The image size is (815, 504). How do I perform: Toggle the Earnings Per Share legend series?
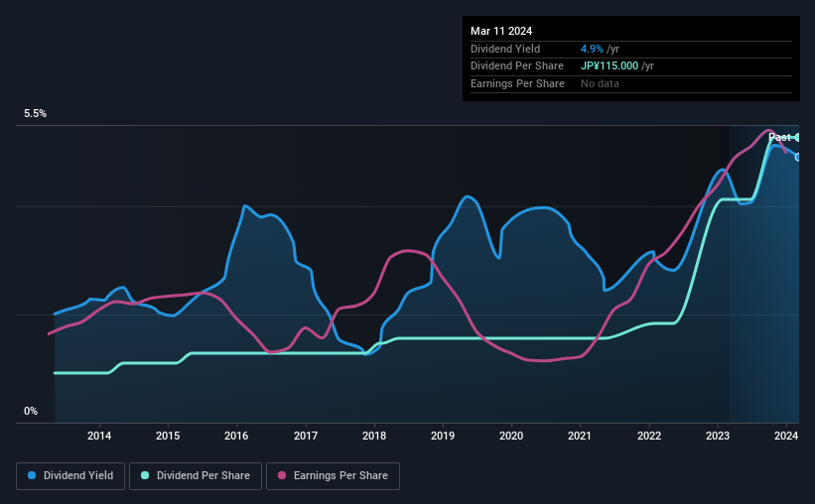333,476
